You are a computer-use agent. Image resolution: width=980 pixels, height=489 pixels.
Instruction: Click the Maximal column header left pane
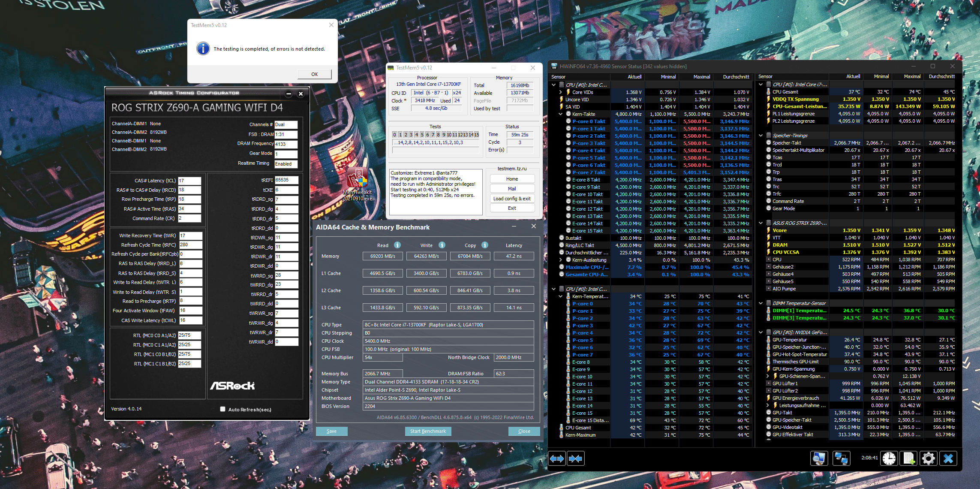701,77
